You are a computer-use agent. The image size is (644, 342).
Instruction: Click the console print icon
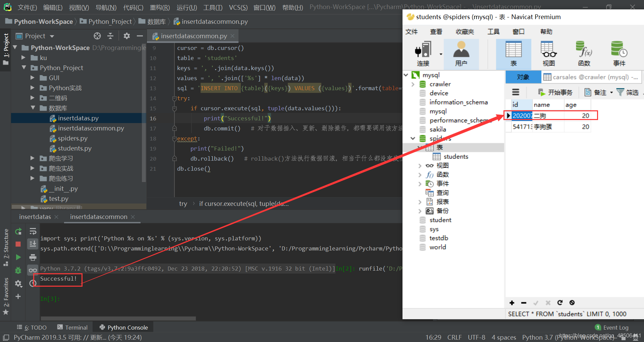point(33,258)
